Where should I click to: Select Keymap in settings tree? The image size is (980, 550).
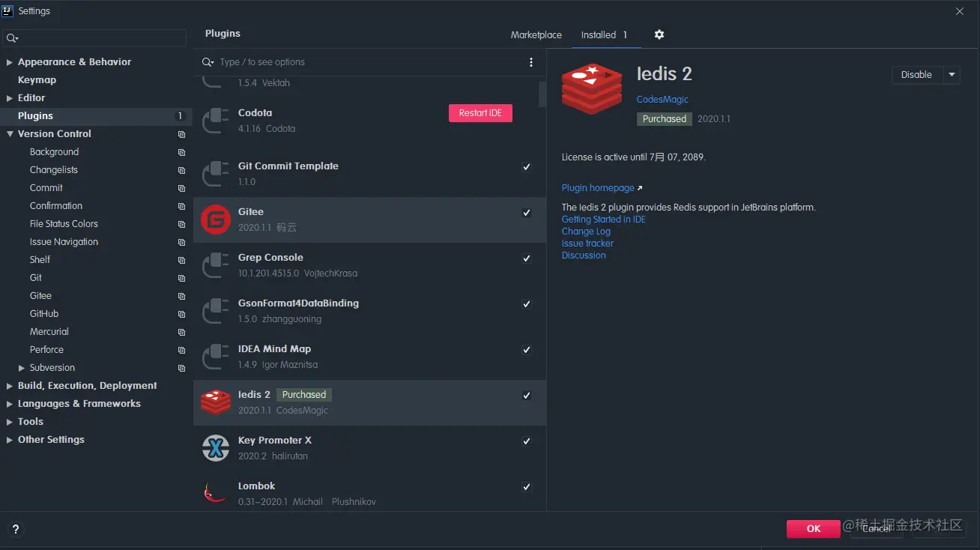tap(37, 80)
